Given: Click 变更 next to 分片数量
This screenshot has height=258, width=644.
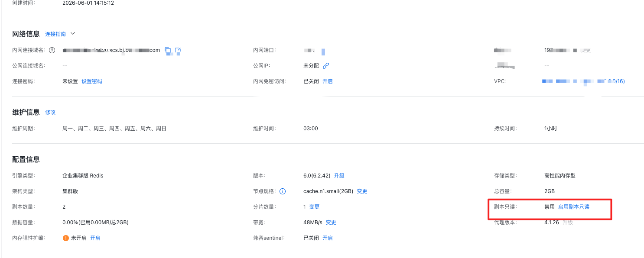Looking at the screenshot, I should pos(314,207).
